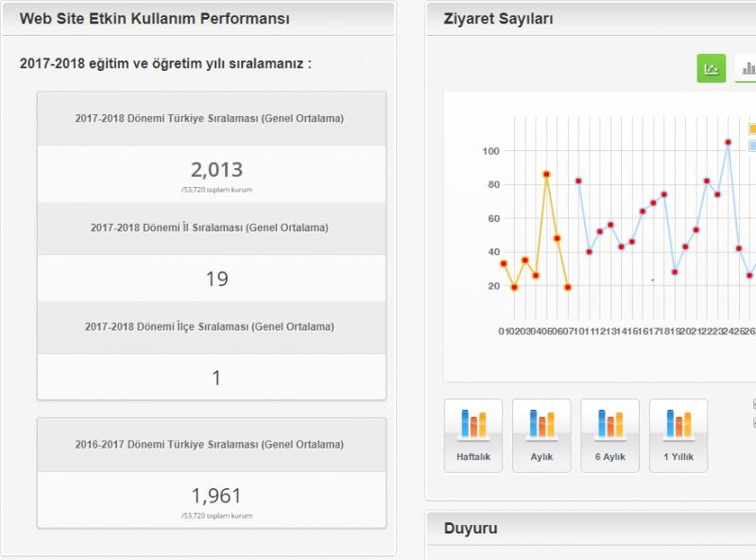Viewport: 756px width, 560px height.
Task: Choose the 6 Aylık period button
Action: [610, 435]
